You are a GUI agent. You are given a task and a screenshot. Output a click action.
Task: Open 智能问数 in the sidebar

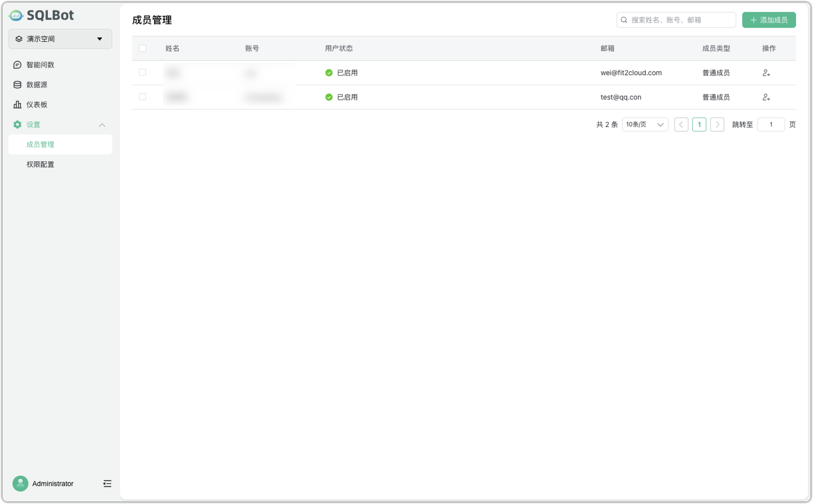[x=40, y=65]
